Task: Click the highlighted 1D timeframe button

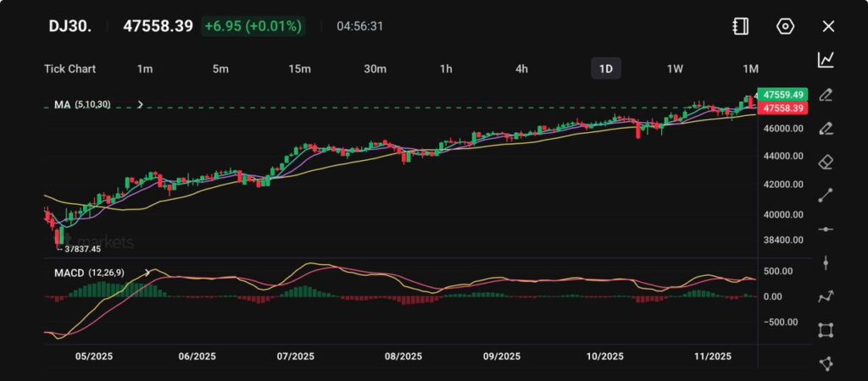Action: pos(605,69)
